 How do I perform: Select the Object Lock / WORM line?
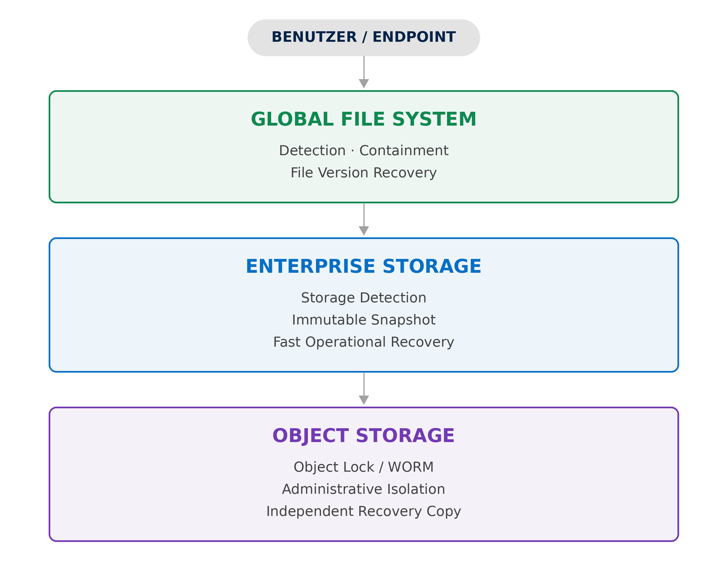[364, 467]
